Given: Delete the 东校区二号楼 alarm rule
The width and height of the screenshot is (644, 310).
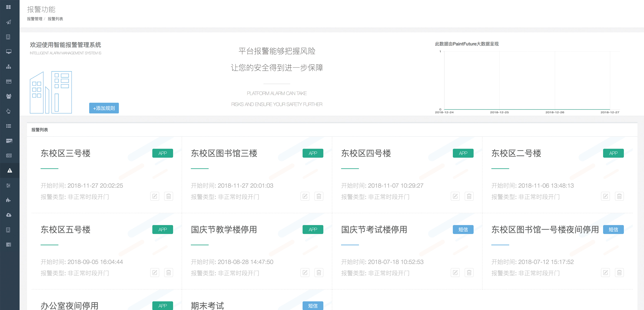Looking at the screenshot, I should [619, 196].
